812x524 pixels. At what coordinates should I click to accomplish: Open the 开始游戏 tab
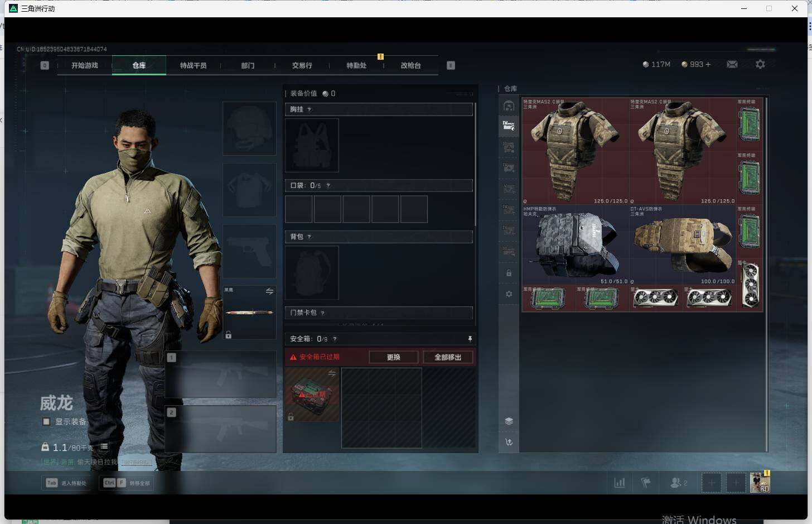[84, 65]
